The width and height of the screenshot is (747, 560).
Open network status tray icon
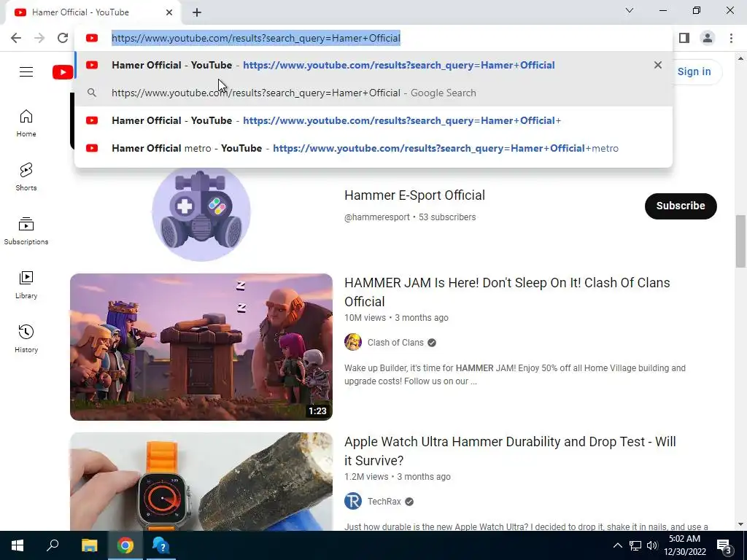[x=635, y=545]
